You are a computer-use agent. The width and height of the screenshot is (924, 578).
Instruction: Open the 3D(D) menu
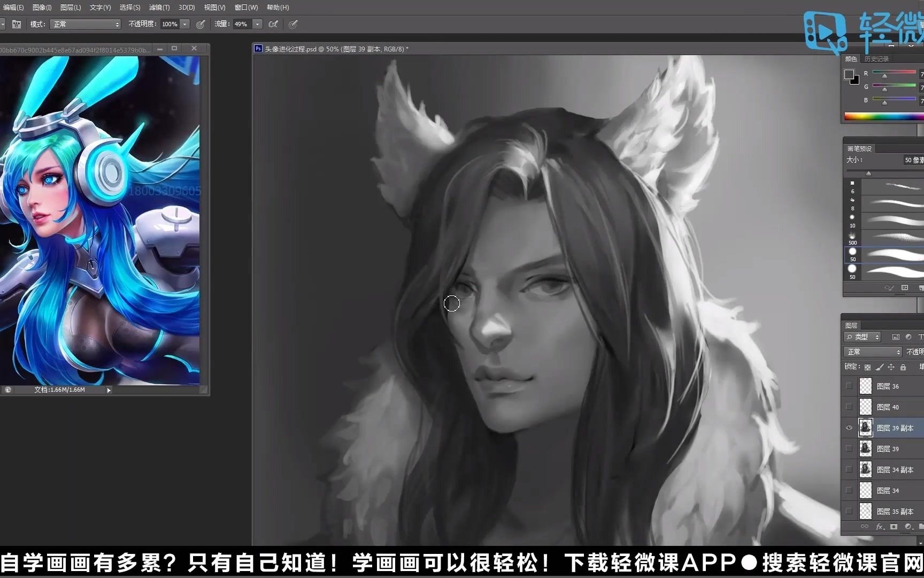click(187, 7)
